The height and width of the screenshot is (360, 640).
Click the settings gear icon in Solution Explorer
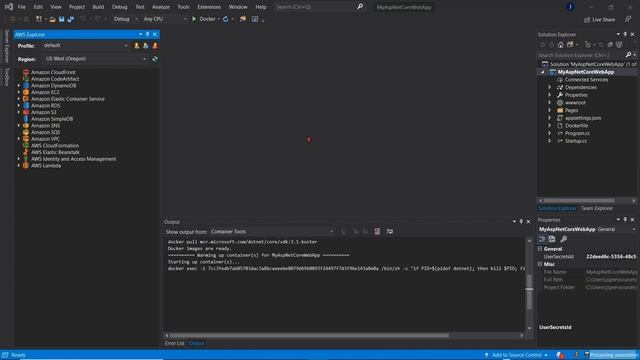(x=619, y=44)
